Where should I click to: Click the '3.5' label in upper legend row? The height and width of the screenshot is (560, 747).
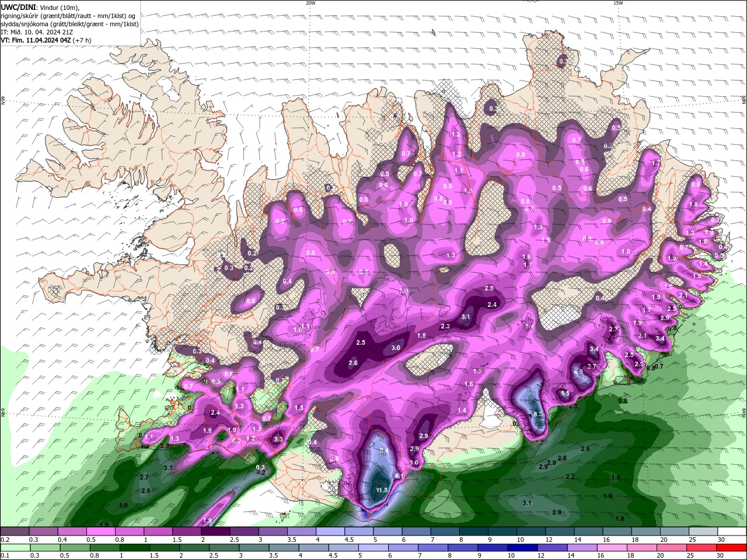292,540
